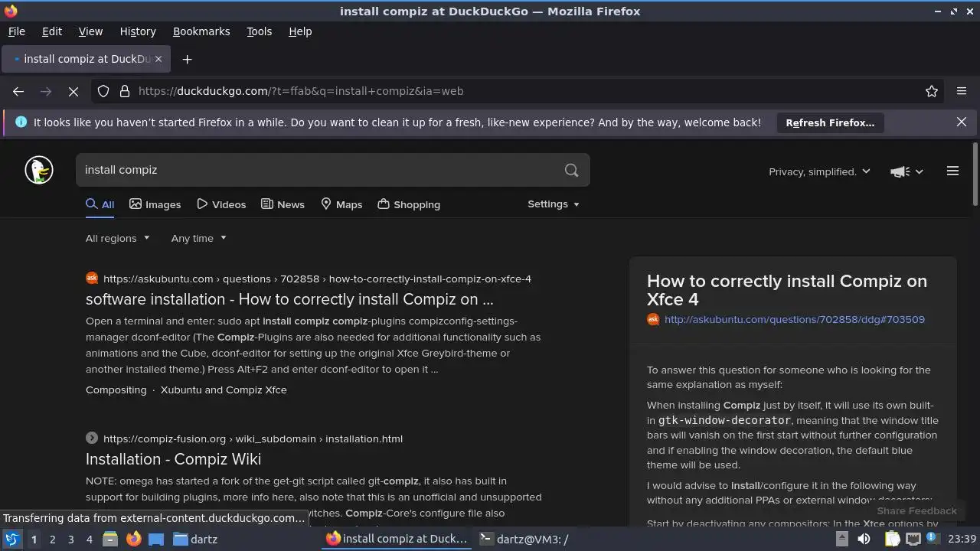Click the askubuntu.com result URL breadcrumb
This screenshot has height=551, width=980.
317,279
